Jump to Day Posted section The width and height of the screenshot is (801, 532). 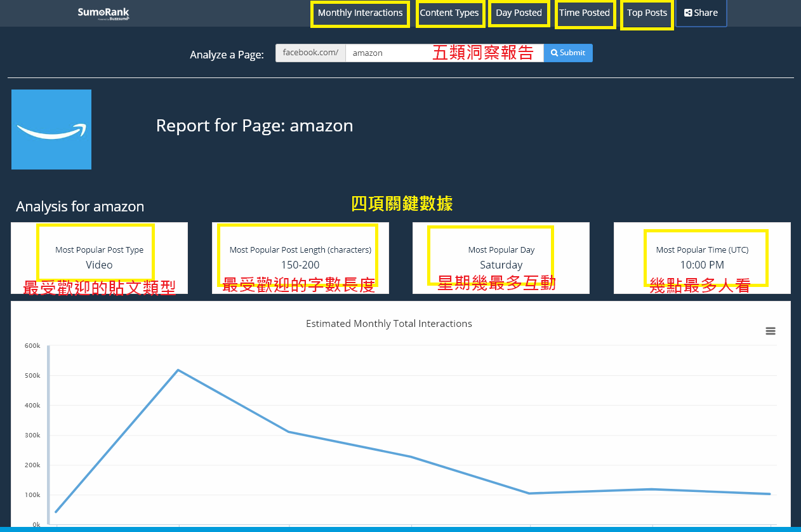click(519, 13)
